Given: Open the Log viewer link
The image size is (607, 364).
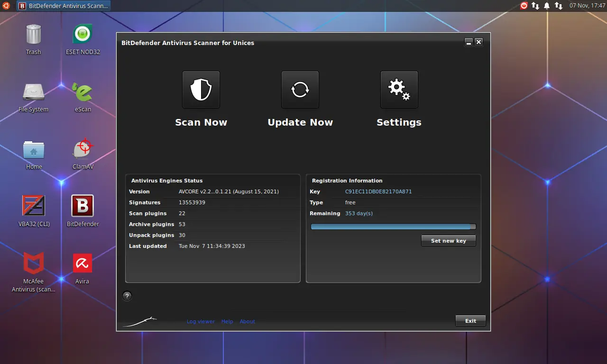Looking at the screenshot, I should coord(201,321).
